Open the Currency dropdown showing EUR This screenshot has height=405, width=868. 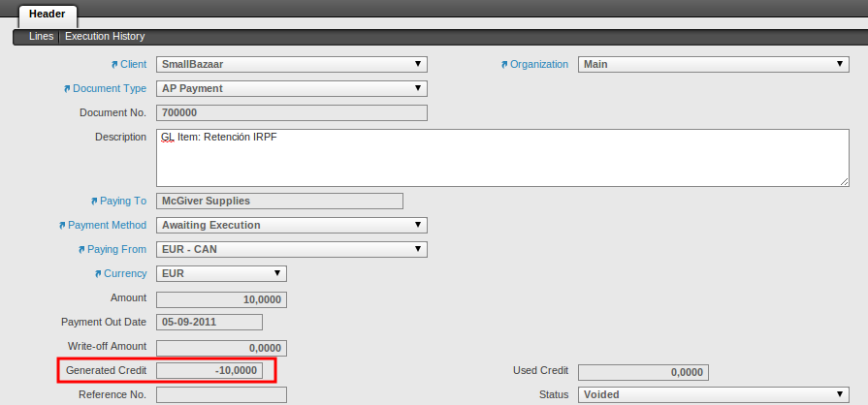point(221,274)
